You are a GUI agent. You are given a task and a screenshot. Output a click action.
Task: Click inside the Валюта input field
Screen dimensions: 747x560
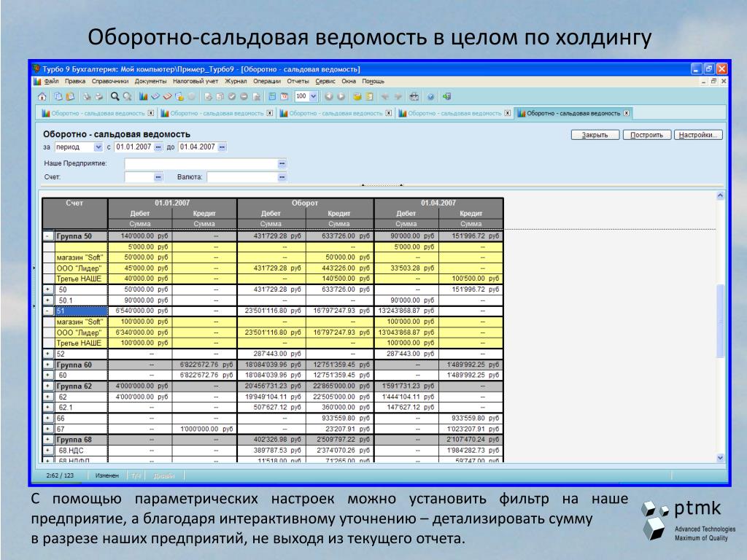click(x=242, y=177)
